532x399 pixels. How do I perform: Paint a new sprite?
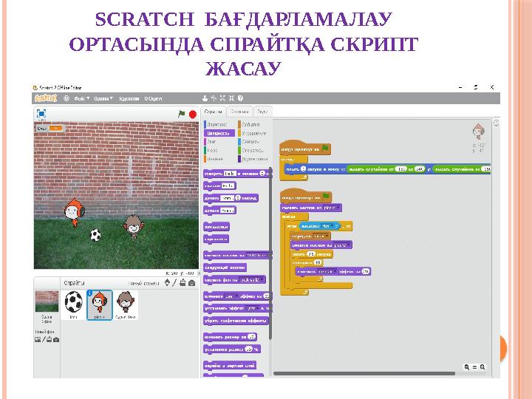click(x=174, y=282)
